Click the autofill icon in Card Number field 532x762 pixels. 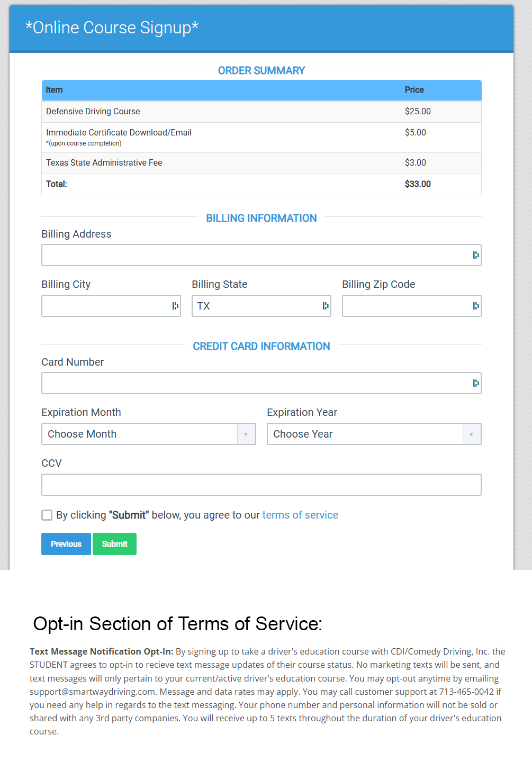tap(475, 383)
